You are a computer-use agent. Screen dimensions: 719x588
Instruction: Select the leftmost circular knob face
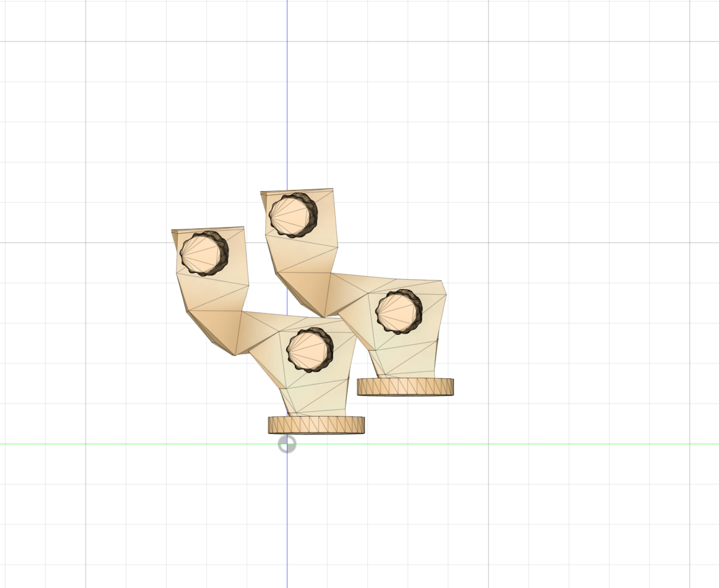pos(202,254)
